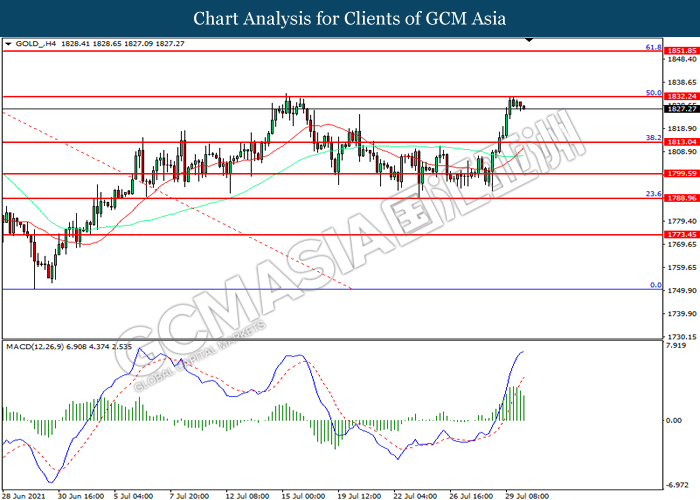Click the 29 Jul 08:00 time label
Screen dimensions: 700x500
click(527, 496)
